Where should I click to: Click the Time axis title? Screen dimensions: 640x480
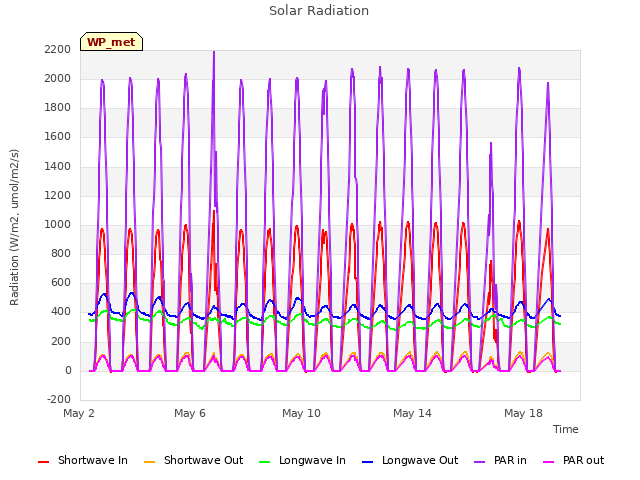(566, 429)
